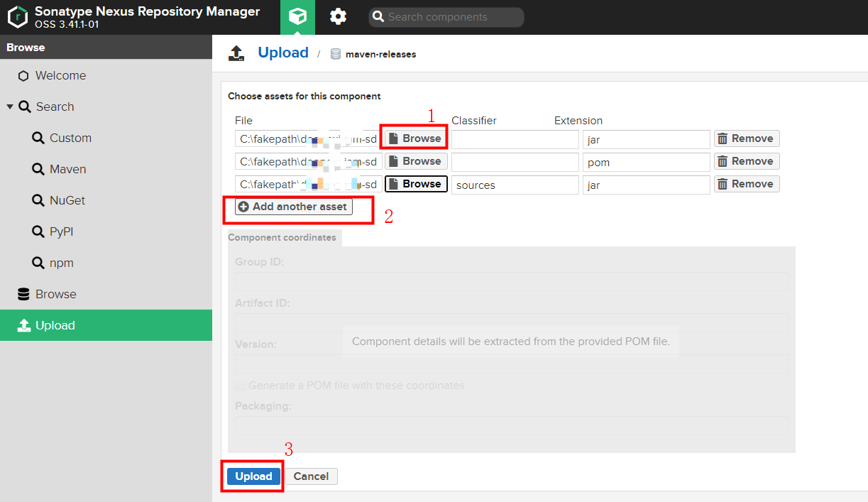Viewport: 868px width, 502px height.
Task: Click the Artifact ID field
Action: pyautogui.click(x=512, y=323)
